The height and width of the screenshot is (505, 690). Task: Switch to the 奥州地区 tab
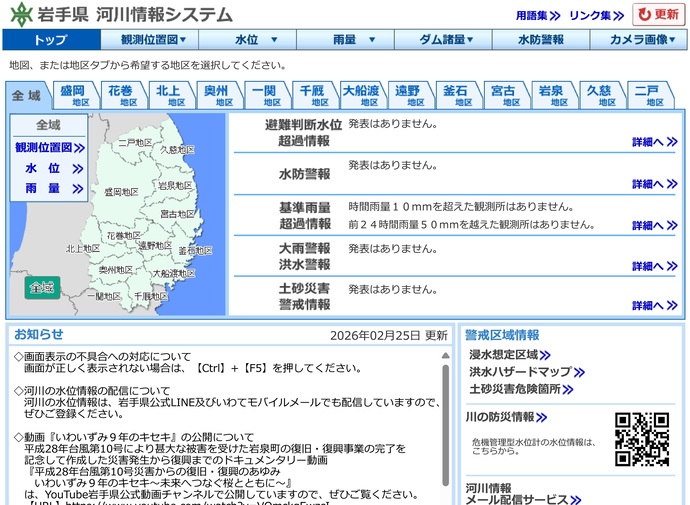[x=218, y=95]
